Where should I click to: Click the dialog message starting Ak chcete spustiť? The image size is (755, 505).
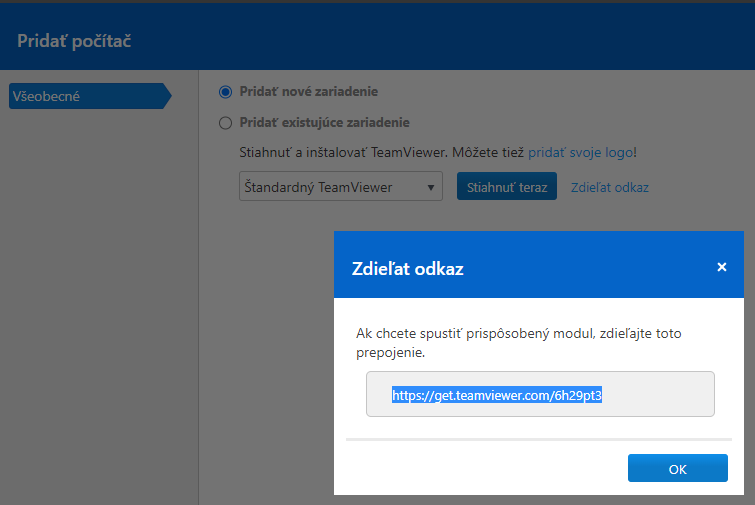[x=519, y=343]
